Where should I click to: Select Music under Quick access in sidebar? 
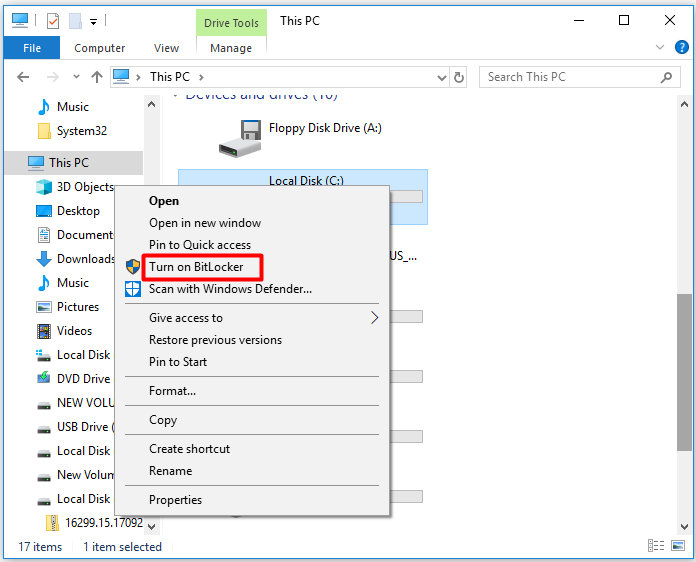pos(73,107)
